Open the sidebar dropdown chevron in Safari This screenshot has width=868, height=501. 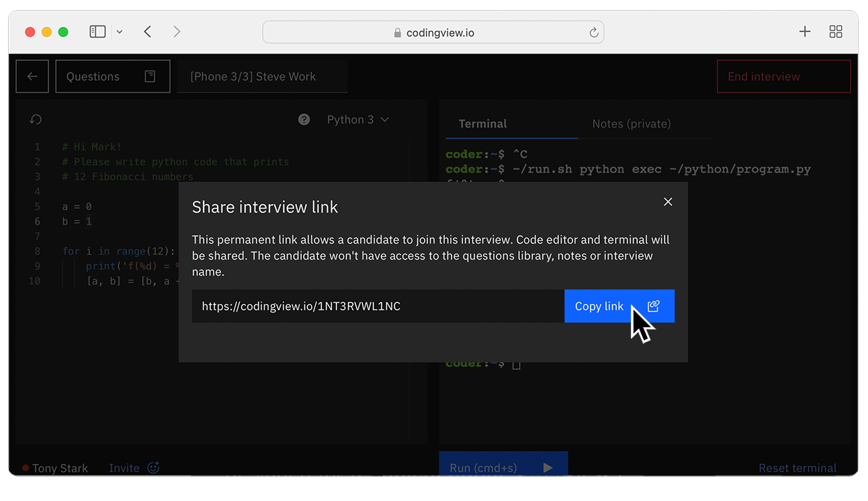click(120, 32)
